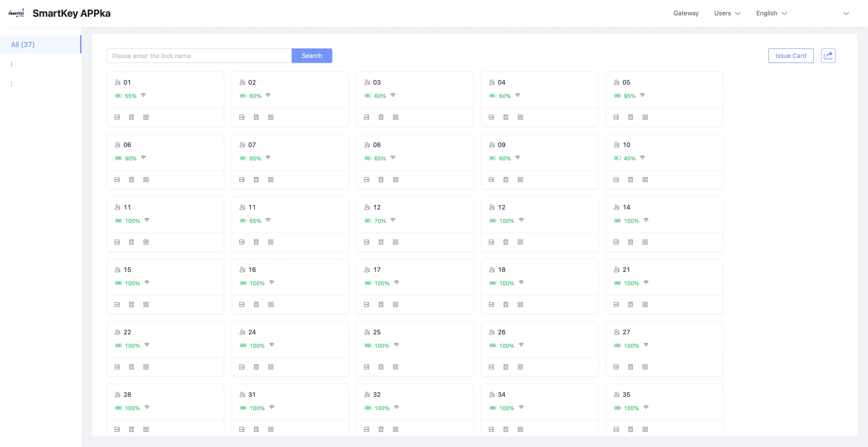
Task: Expand the chevron at the top right corner
Action: click(846, 14)
